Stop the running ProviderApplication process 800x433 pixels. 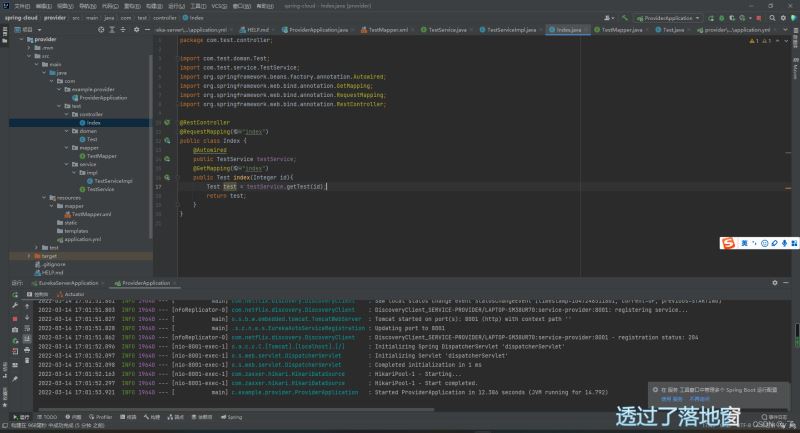[x=14, y=318]
